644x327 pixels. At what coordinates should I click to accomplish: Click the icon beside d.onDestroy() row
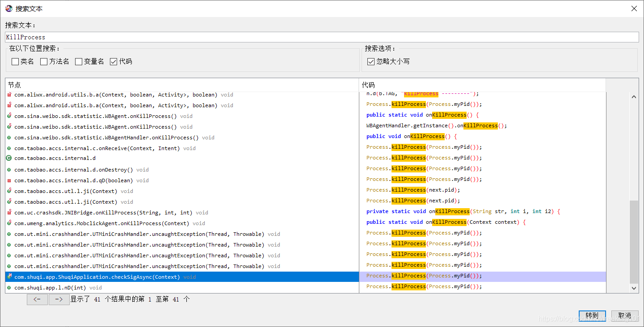[x=9, y=170]
